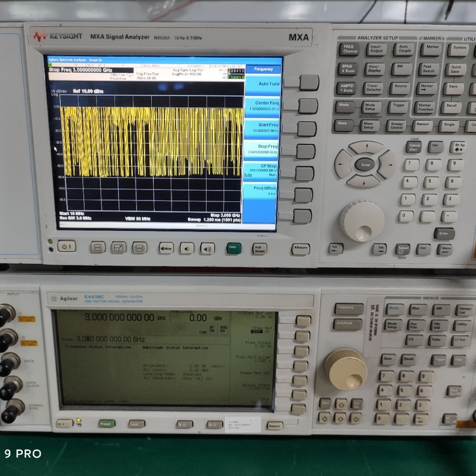Screen dimensions: 476x476
Task: Tap the AMPTD Y Scale key
Action: click(x=347, y=88)
